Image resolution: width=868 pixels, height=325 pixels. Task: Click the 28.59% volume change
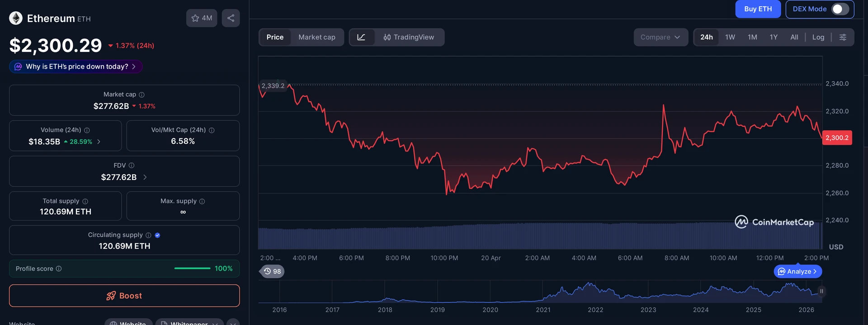(81, 142)
